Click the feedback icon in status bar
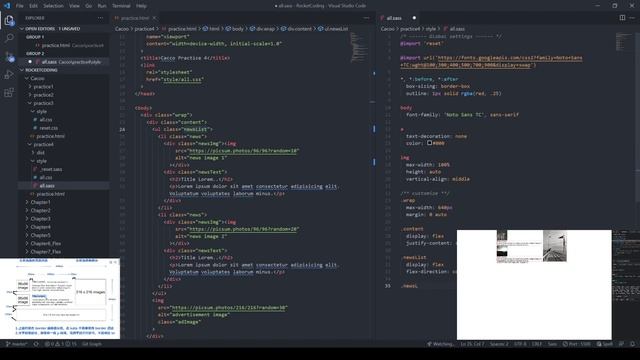640x360 pixels. [x=621, y=344]
